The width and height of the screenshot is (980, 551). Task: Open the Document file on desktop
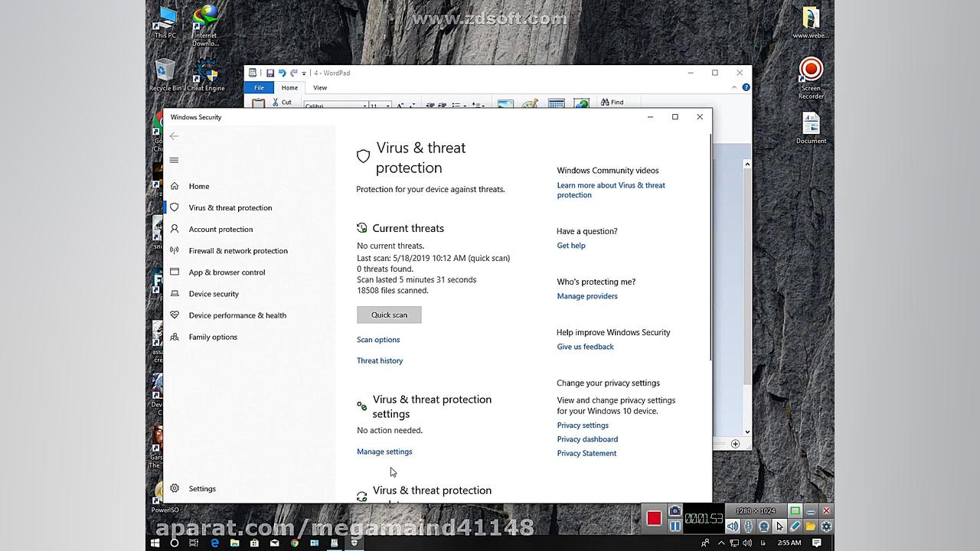[811, 128]
